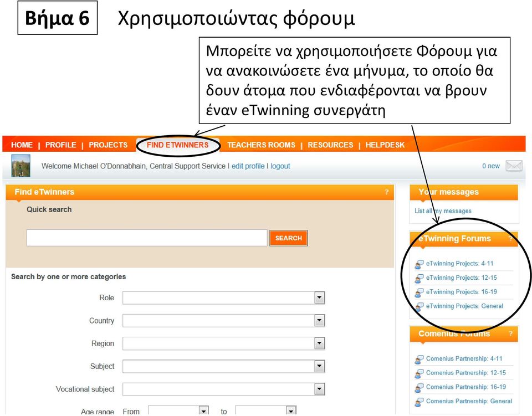Open the RESOURCES menu item
This screenshot has width=532, height=416.
tap(330, 145)
